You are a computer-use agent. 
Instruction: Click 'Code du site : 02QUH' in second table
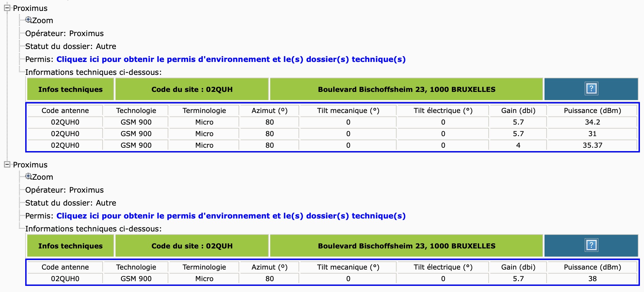[x=192, y=246]
